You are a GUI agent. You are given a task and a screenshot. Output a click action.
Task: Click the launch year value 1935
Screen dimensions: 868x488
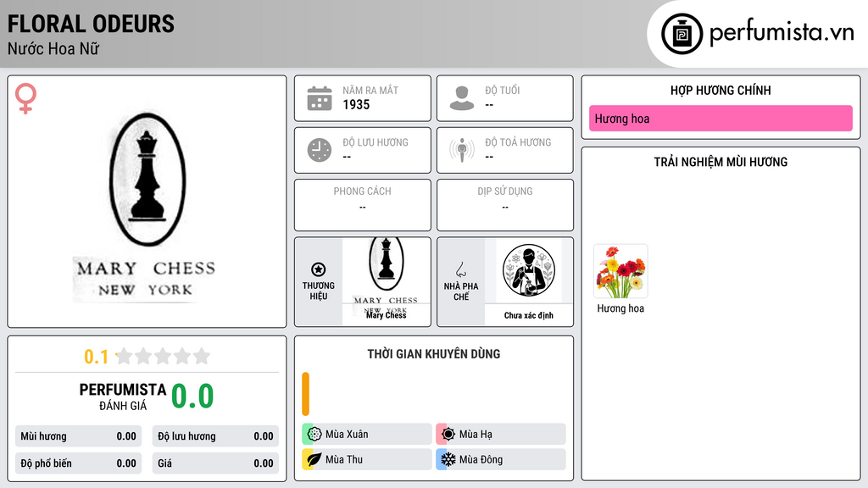point(356,104)
